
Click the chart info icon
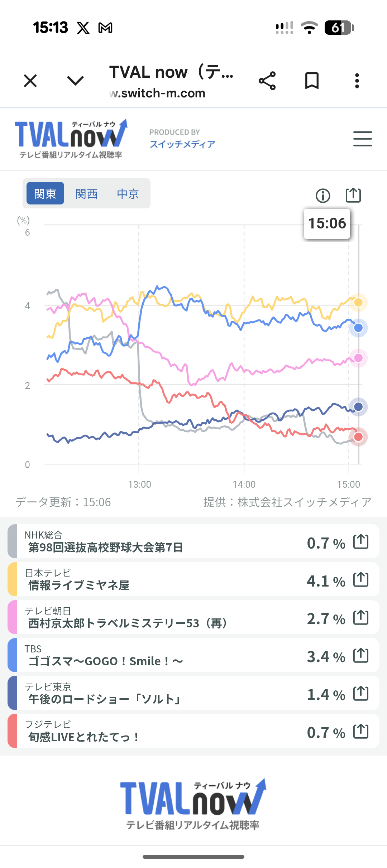click(323, 196)
